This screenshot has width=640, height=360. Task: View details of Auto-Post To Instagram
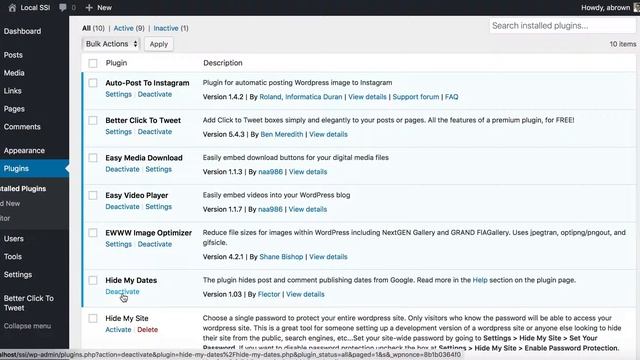pos(367,97)
